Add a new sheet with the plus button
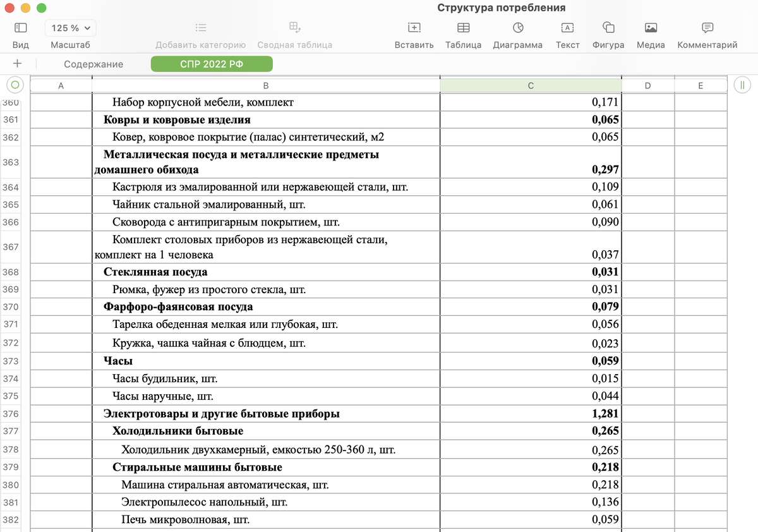Viewport: 758px width, 532px height. point(17,64)
